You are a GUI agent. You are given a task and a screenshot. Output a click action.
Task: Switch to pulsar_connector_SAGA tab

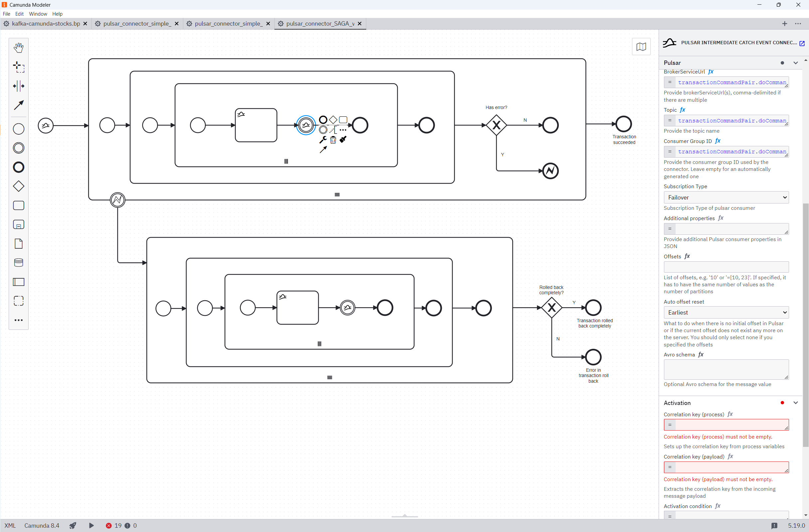(x=320, y=23)
